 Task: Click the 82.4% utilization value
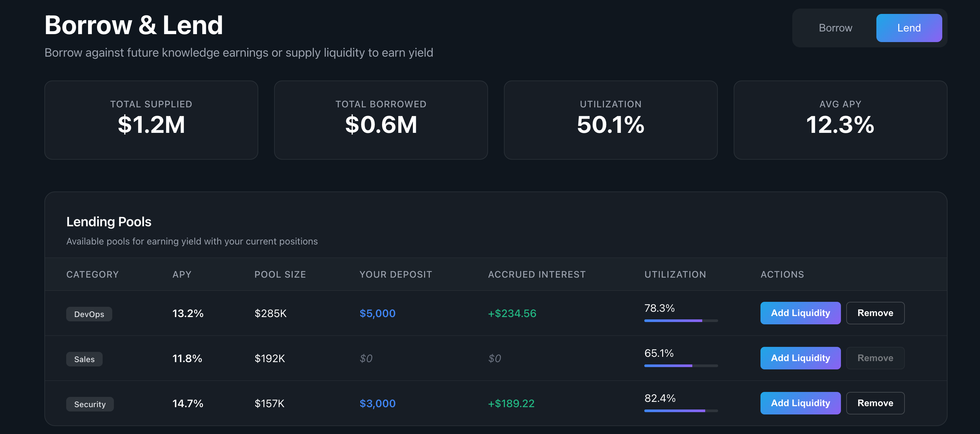(x=660, y=398)
